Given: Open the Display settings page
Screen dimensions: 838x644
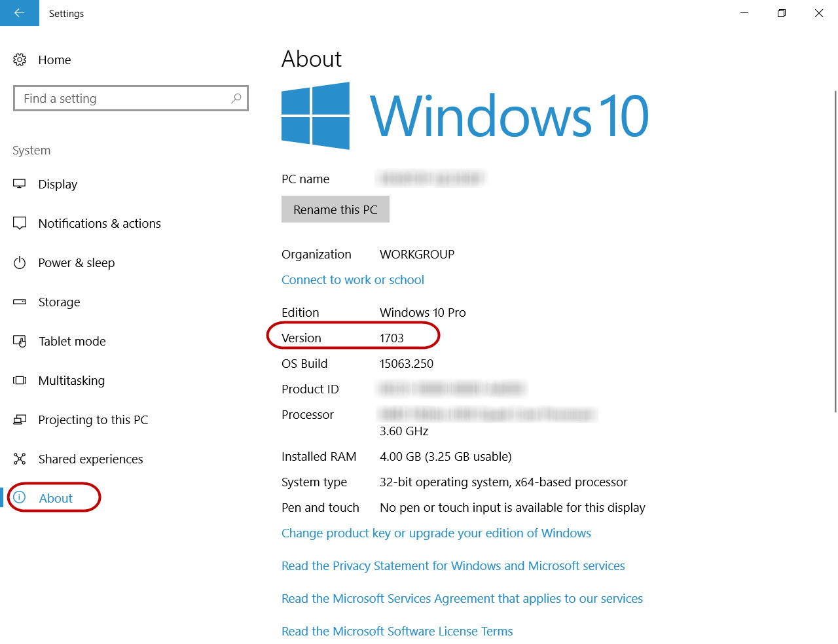Looking at the screenshot, I should click(x=58, y=184).
